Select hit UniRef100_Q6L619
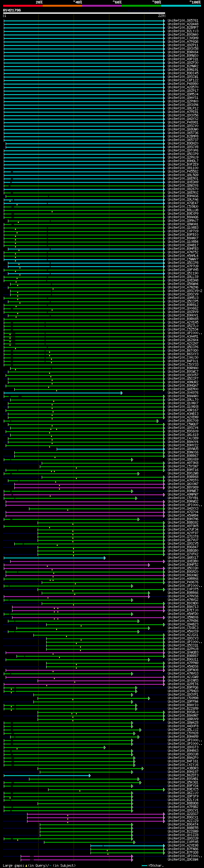 pos(183,435)
